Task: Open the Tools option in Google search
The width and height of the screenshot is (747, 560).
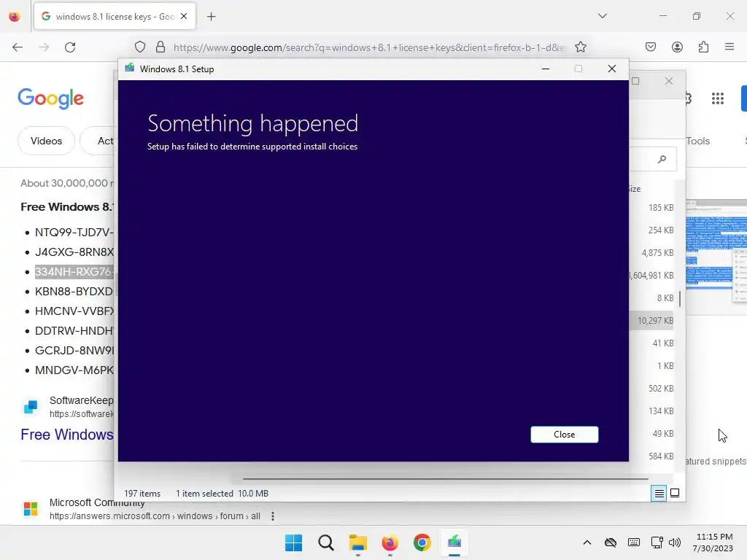Action: coord(698,141)
